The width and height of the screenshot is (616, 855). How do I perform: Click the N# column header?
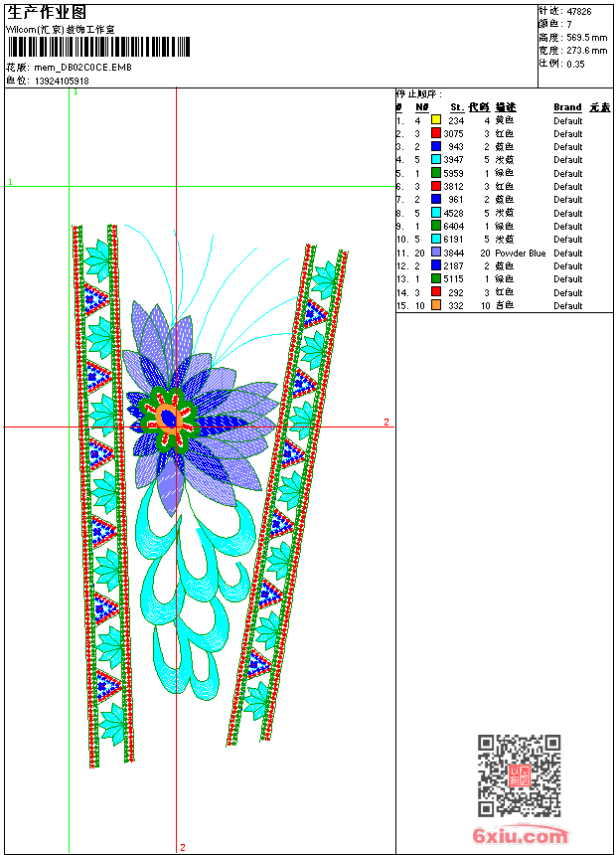[421, 107]
